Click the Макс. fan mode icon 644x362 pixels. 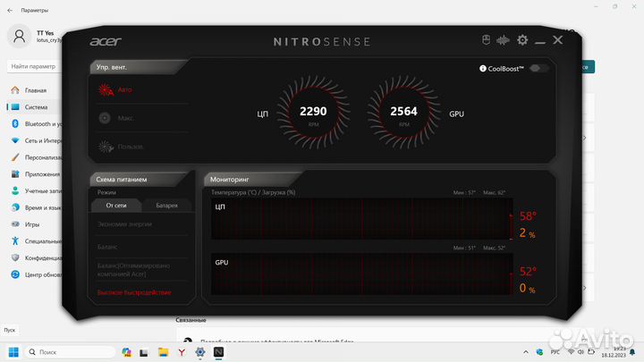pyautogui.click(x=105, y=118)
